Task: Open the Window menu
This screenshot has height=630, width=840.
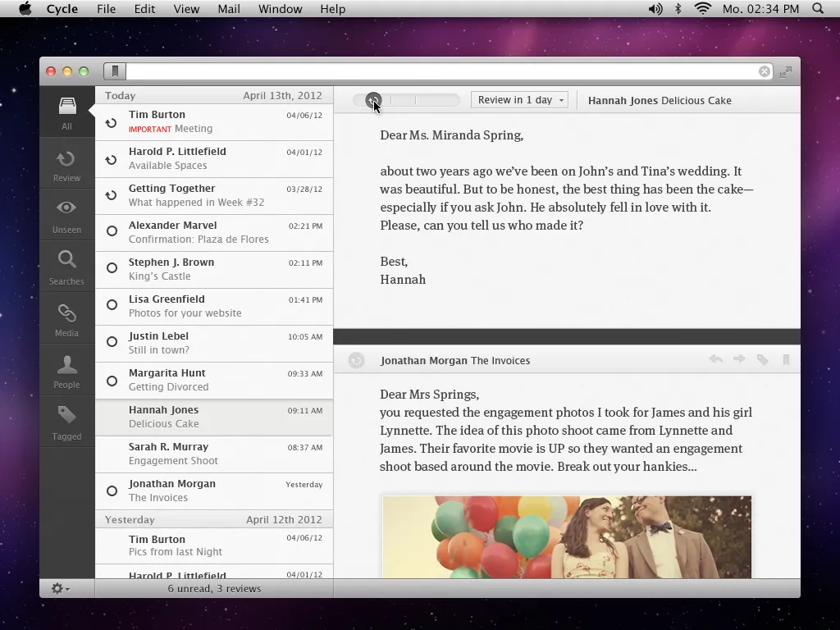Action: pos(281,9)
